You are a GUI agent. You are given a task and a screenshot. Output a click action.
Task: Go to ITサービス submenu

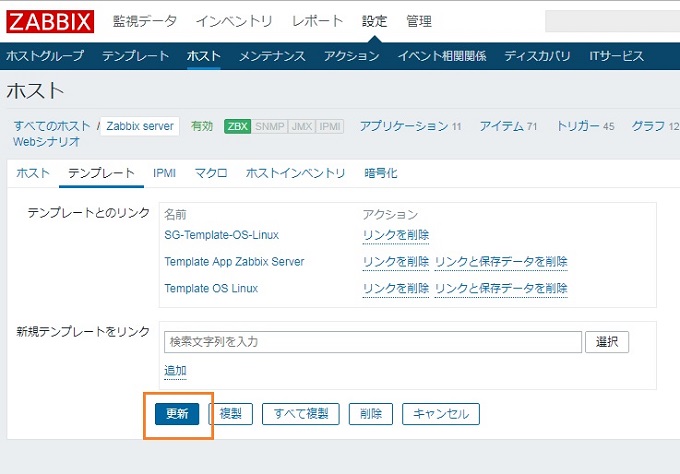coord(616,56)
